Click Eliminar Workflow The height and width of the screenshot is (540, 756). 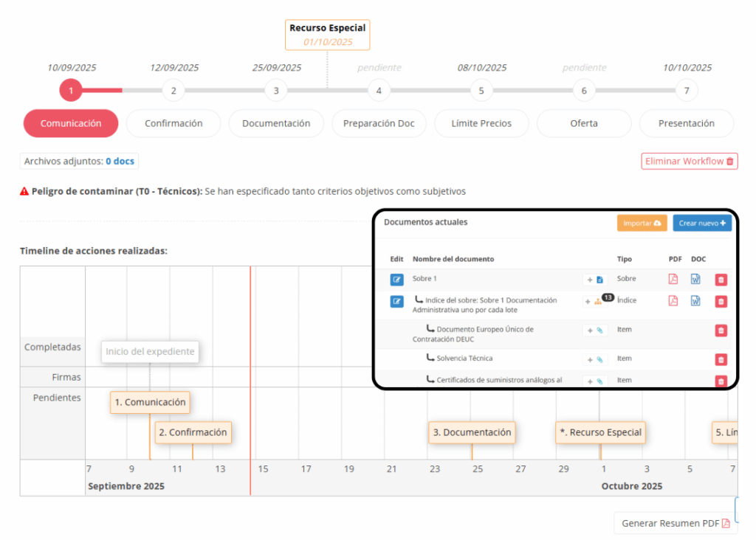pos(690,162)
